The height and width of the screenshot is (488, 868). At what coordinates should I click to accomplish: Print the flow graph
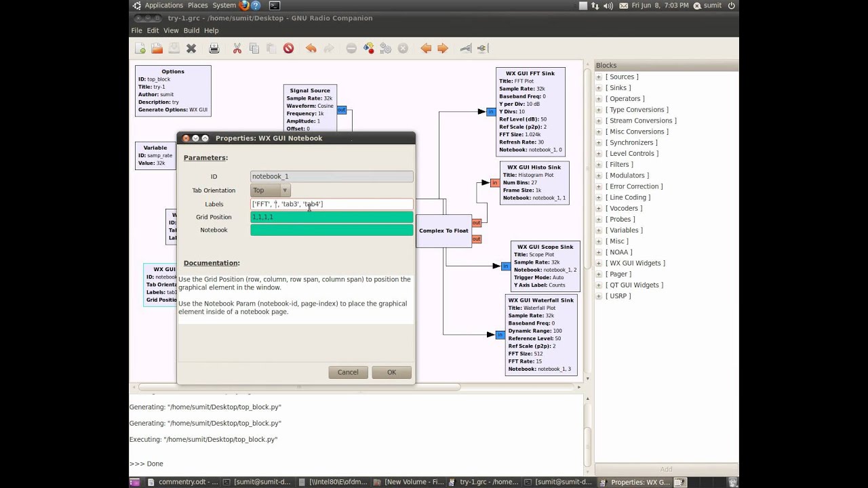pos(214,48)
